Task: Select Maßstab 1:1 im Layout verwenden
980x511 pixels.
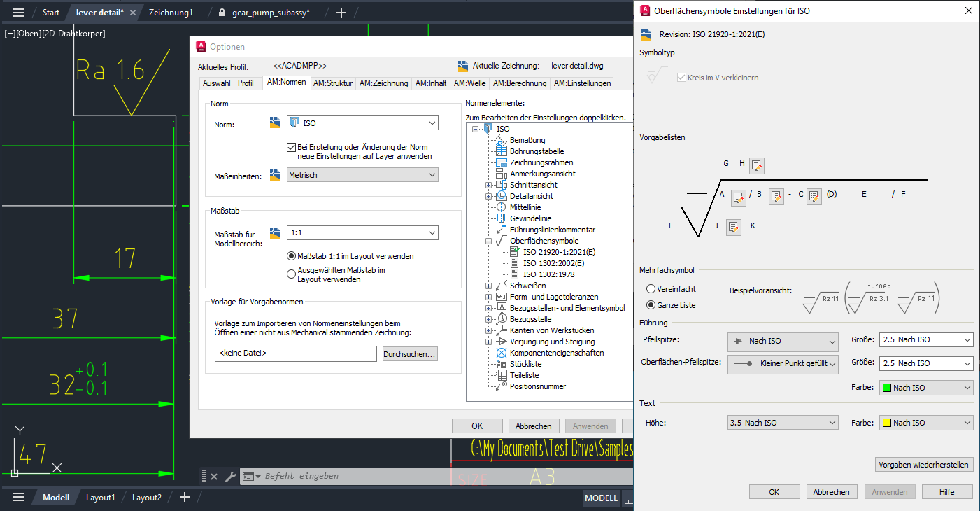Action: pyautogui.click(x=292, y=256)
